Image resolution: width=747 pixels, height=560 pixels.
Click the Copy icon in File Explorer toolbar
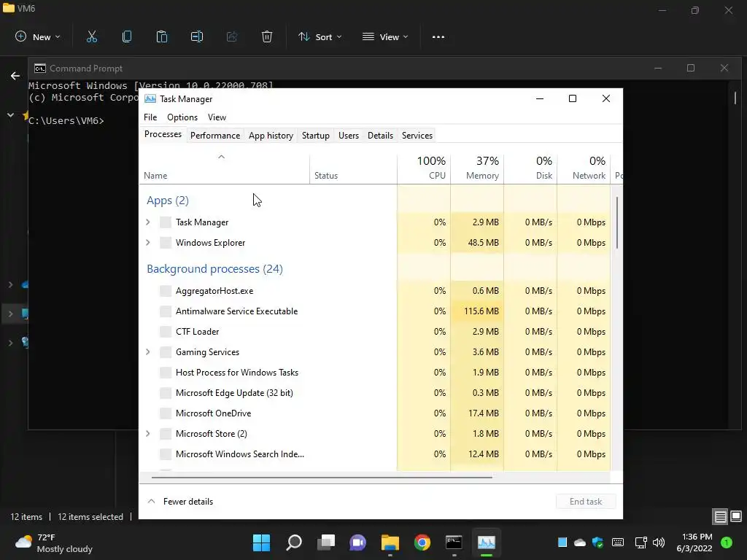127,36
